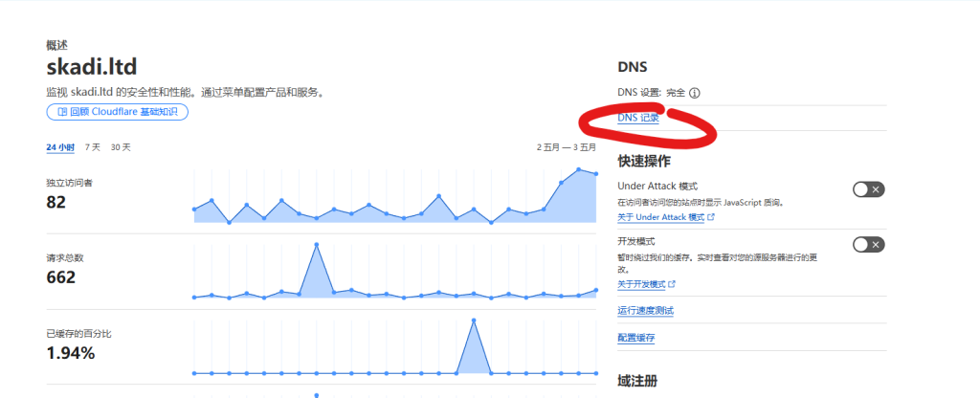Click the info icon next to DNS 设置

point(695,93)
